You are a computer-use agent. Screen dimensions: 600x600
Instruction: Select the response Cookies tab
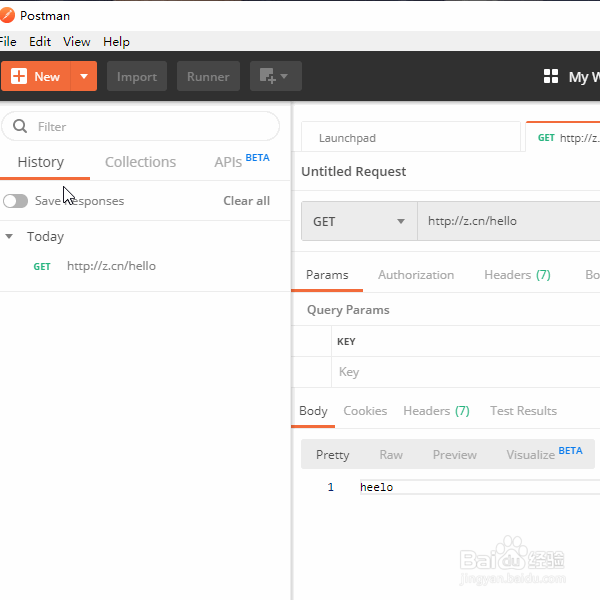point(365,411)
